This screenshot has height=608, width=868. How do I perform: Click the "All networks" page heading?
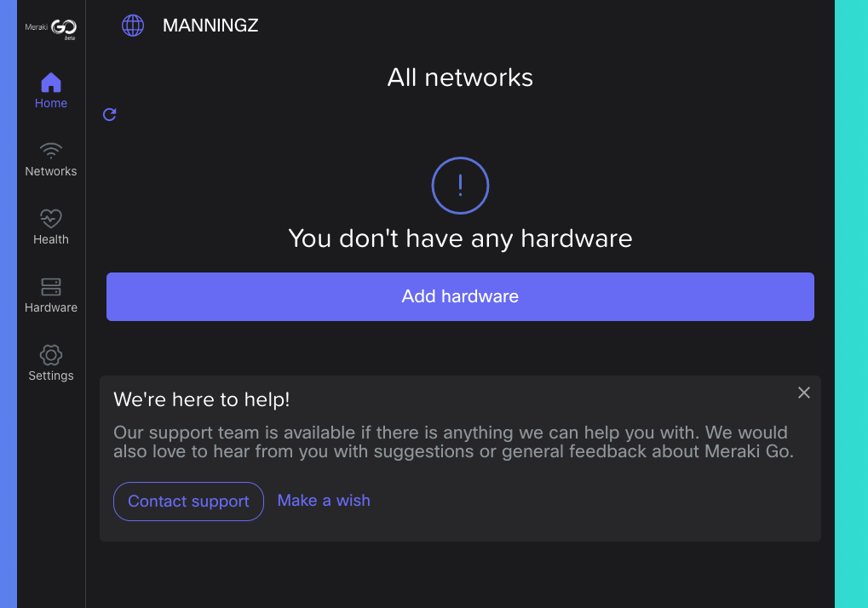[x=460, y=77]
